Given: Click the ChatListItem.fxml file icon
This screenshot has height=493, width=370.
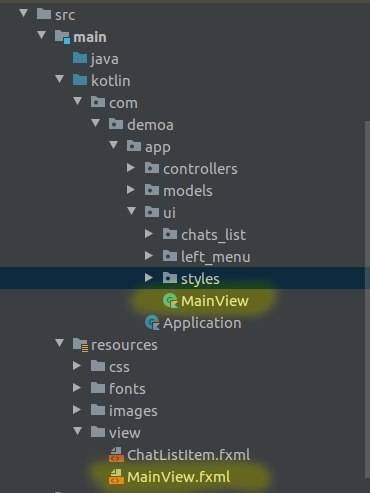Looking at the screenshot, I should (x=116, y=454).
